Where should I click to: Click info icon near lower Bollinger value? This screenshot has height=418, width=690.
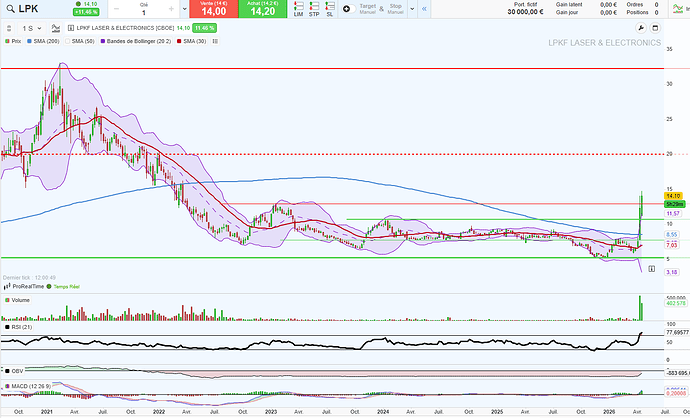652,269
